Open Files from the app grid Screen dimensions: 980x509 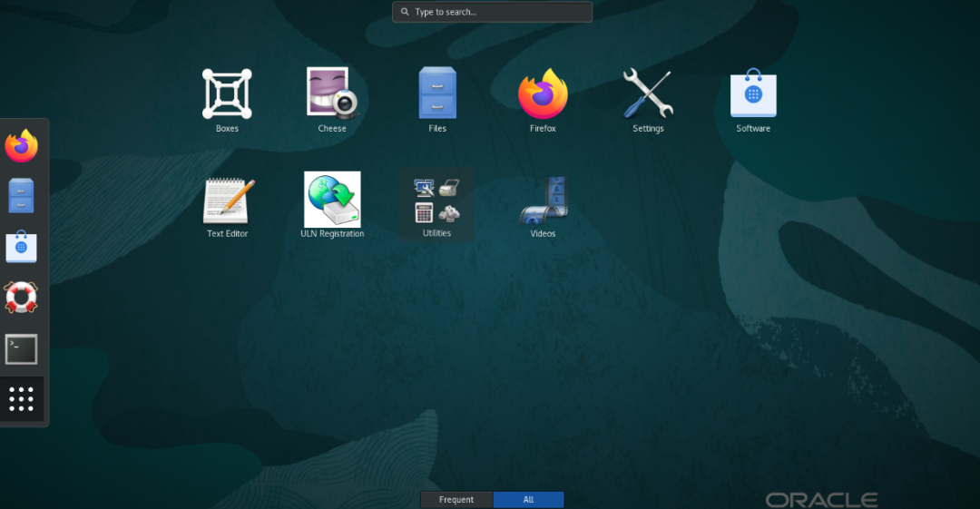[437, 93]
